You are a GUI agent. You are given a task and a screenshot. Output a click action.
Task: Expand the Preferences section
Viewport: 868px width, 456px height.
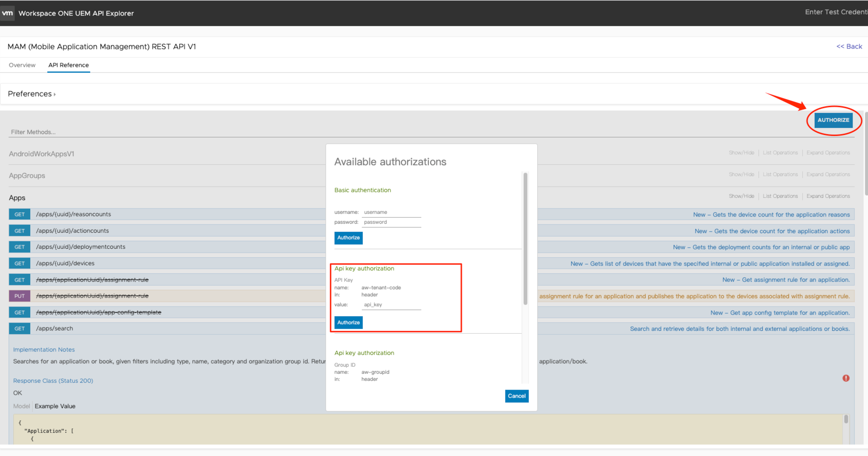(x=32, y=94)
